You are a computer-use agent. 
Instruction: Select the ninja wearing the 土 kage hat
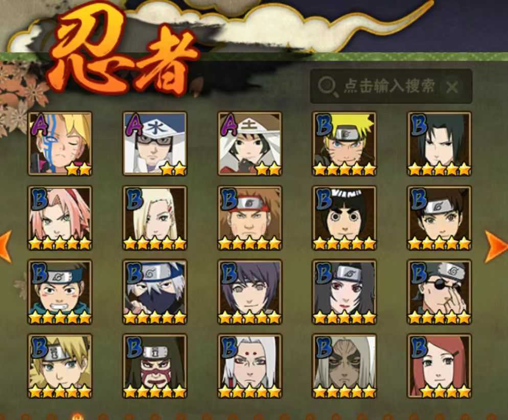[250, 144]
